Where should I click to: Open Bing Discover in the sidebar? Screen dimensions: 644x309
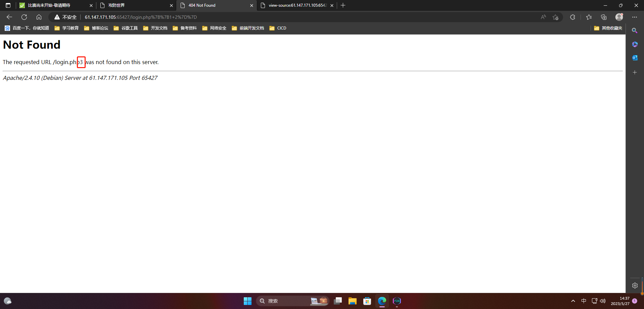click(635, 44)
